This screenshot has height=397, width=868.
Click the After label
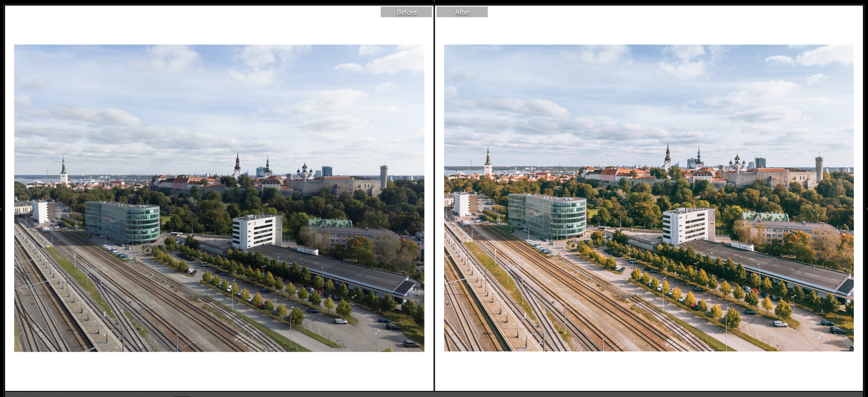462,12
